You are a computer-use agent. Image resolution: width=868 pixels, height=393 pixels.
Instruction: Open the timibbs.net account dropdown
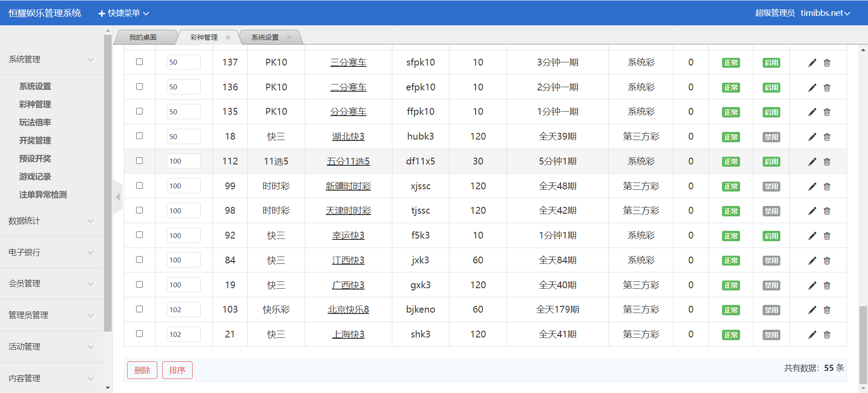[x=825, y=13]
